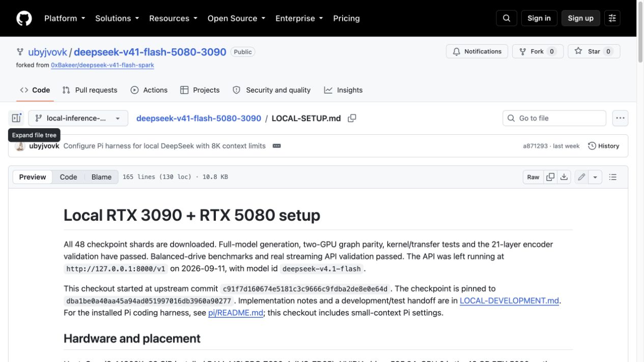Open the search magnifier in header

tap(507, 18)
